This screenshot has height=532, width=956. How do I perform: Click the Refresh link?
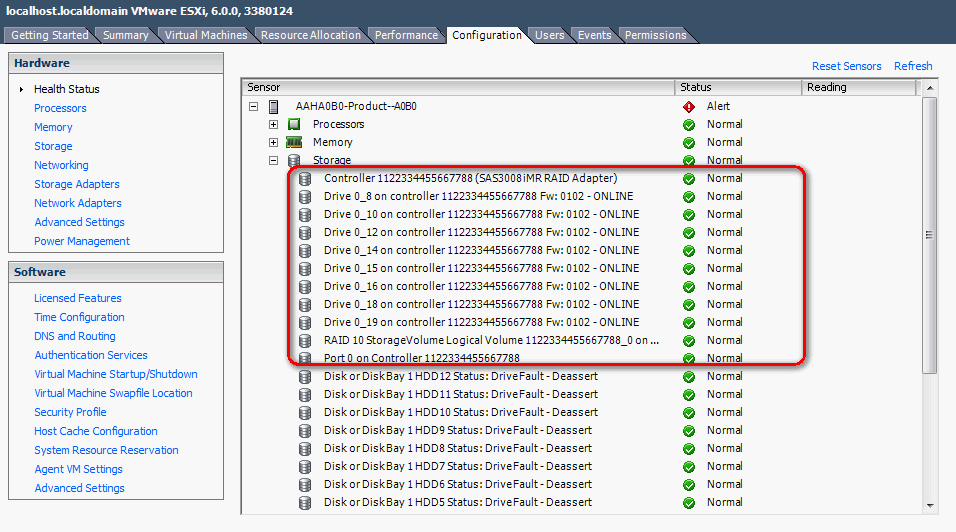[913, 66]
